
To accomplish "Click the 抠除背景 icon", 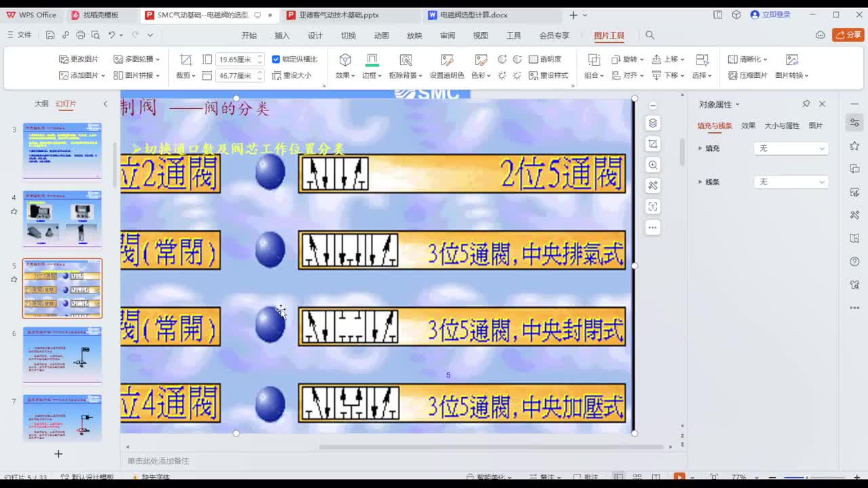I will (406, 60).
